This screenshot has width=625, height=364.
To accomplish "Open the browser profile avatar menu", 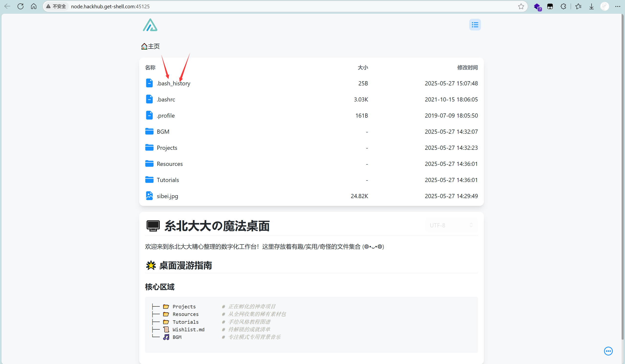I will click(604, 6).
